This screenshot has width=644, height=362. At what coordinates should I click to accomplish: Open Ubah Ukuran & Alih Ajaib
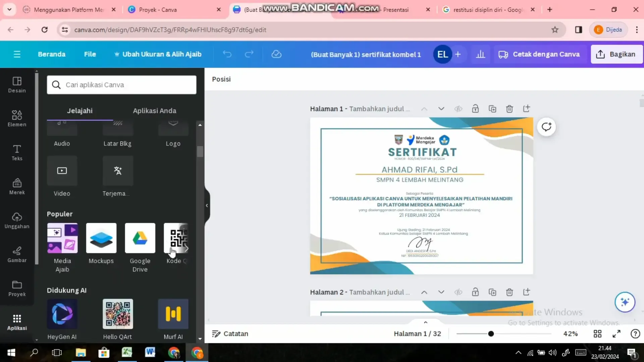tap(158, 54)
